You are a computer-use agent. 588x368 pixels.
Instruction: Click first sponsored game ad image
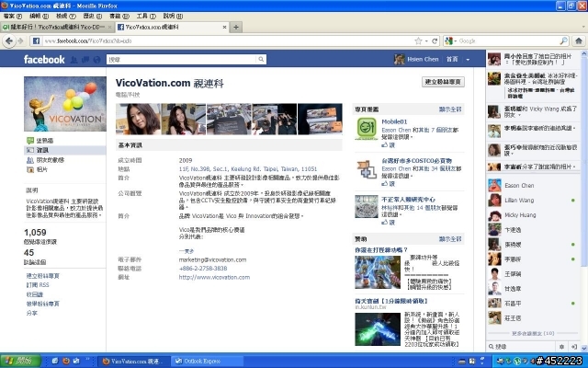click(x=378, y=272)
